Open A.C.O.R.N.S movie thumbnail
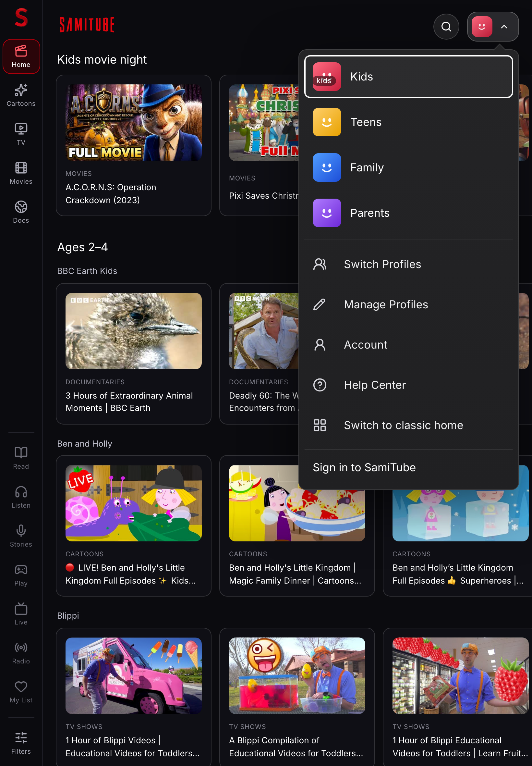 click(x=133, y=123)
